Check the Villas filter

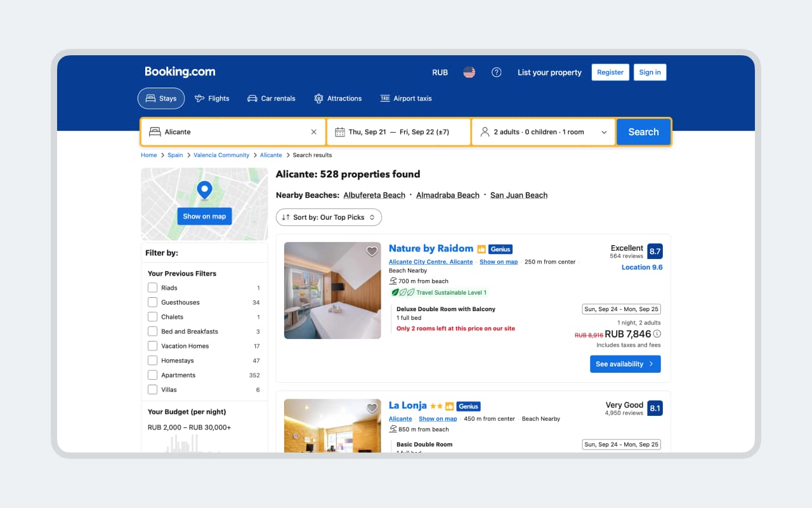click(152, 390)
